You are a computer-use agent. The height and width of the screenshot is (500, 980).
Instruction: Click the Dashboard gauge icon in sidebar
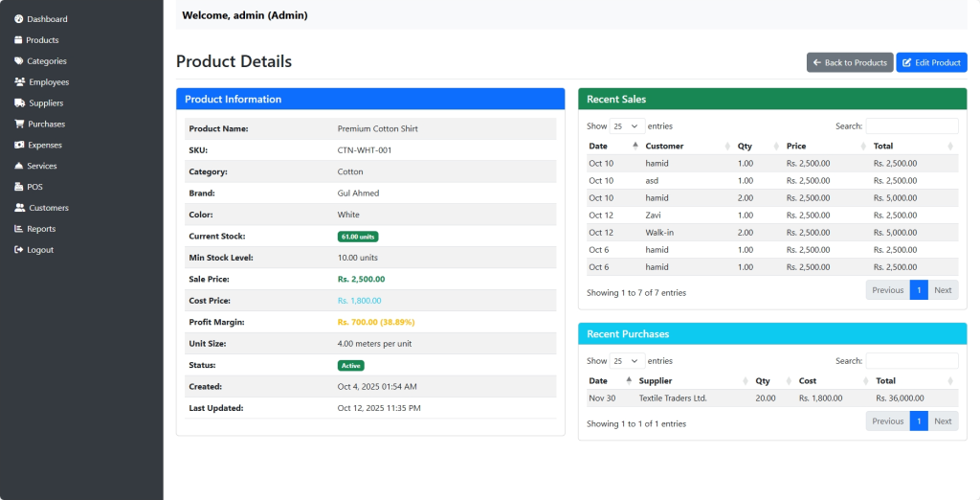point(18,19)
